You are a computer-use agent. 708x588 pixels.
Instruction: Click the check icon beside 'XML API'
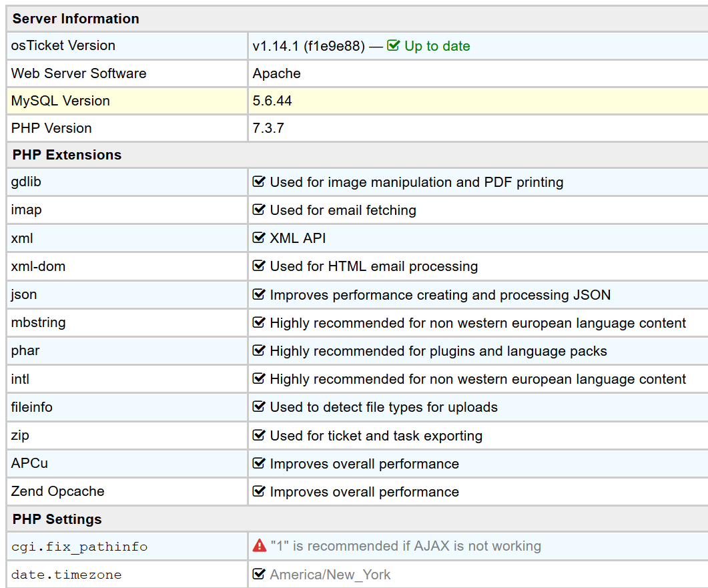[x=259, y=238]
